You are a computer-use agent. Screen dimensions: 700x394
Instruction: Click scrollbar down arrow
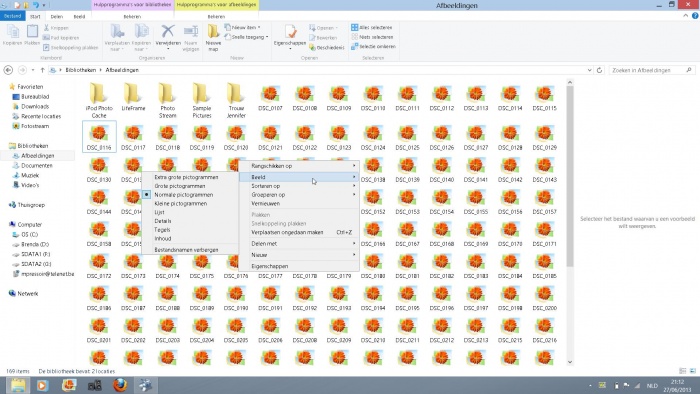(x=570, y=362)
